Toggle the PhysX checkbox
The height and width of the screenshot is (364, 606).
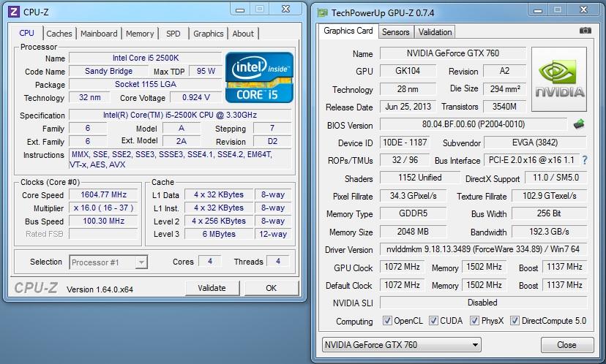[474, 321]
